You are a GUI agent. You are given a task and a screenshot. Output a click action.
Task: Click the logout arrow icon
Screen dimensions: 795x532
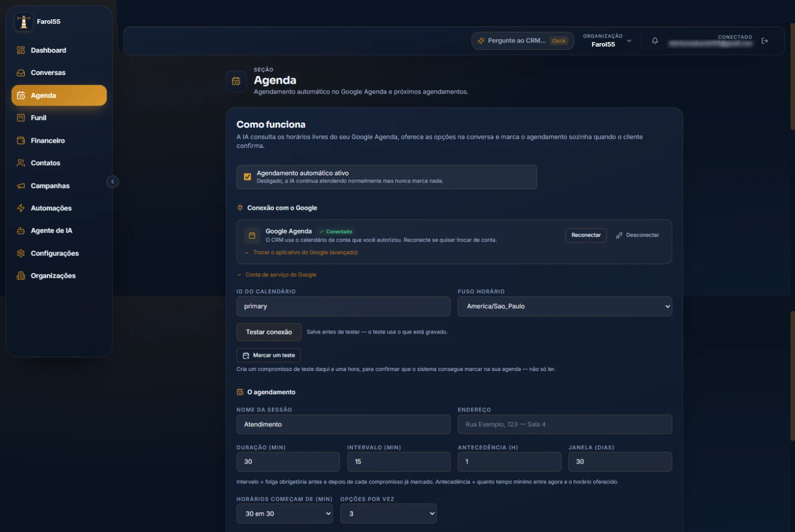pos(765,41)
